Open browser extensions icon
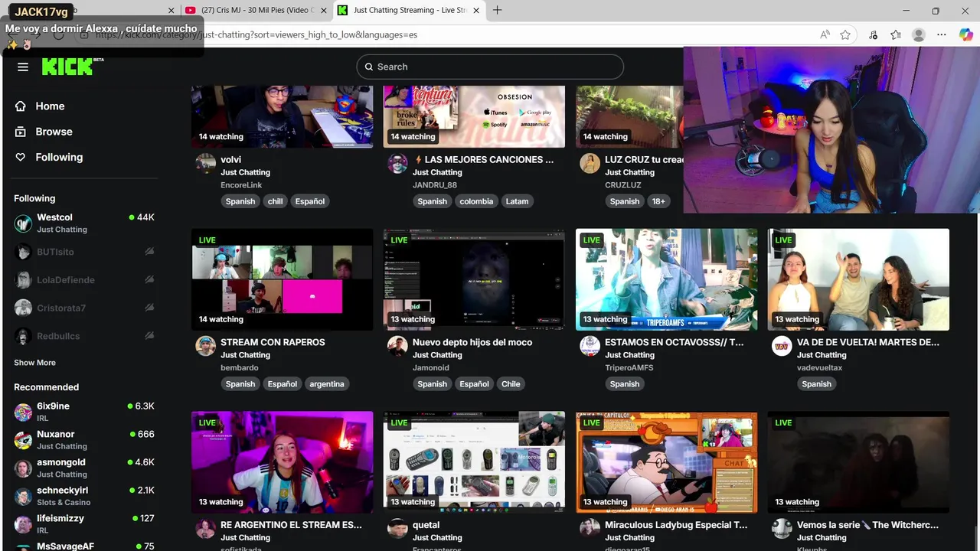 click(874, 34)
